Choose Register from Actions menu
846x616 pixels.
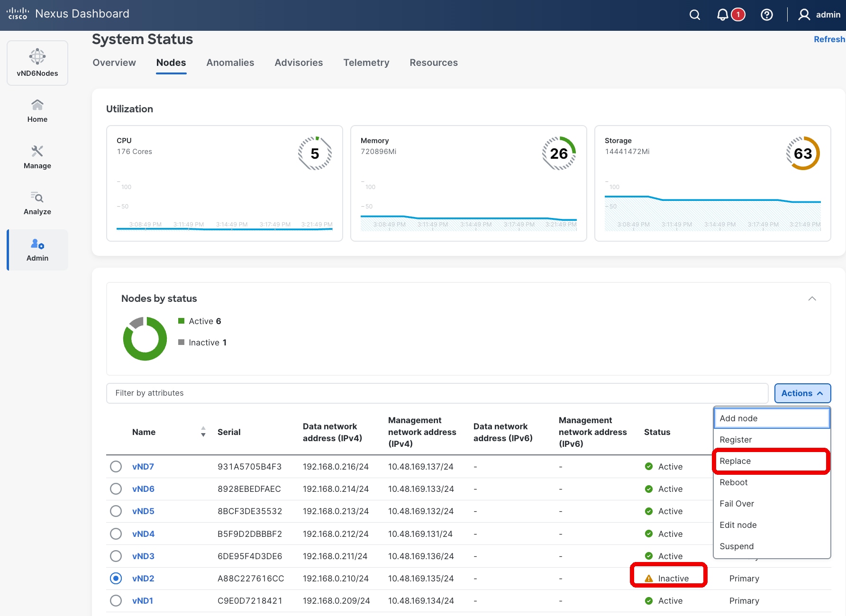tap(772, 440)
